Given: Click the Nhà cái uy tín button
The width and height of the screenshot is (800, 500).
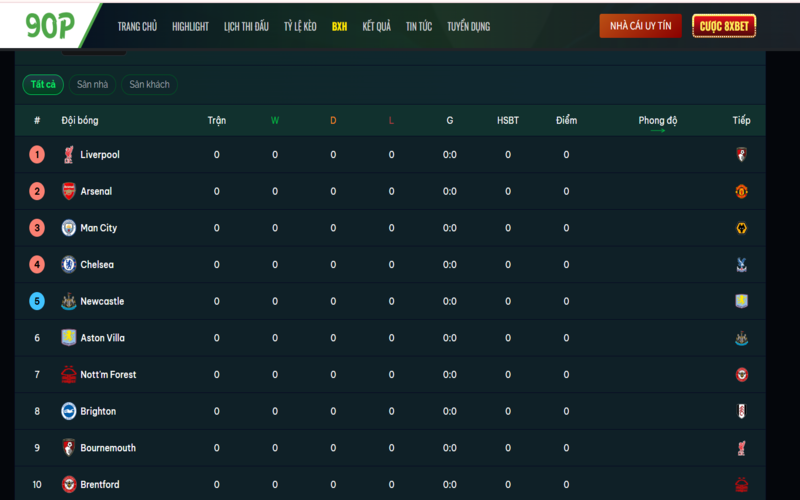Looking at the screenshot, I should click(x=640, y=26).
